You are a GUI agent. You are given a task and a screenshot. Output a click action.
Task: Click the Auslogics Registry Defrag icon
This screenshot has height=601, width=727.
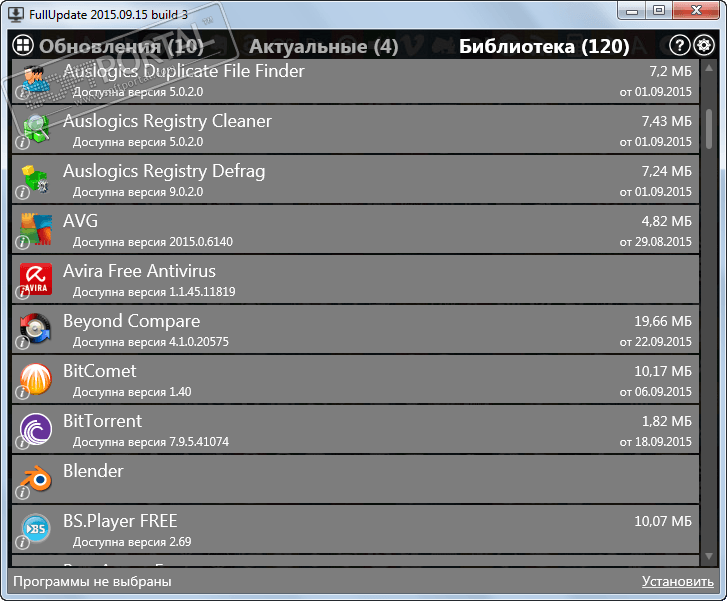(36, 179)
